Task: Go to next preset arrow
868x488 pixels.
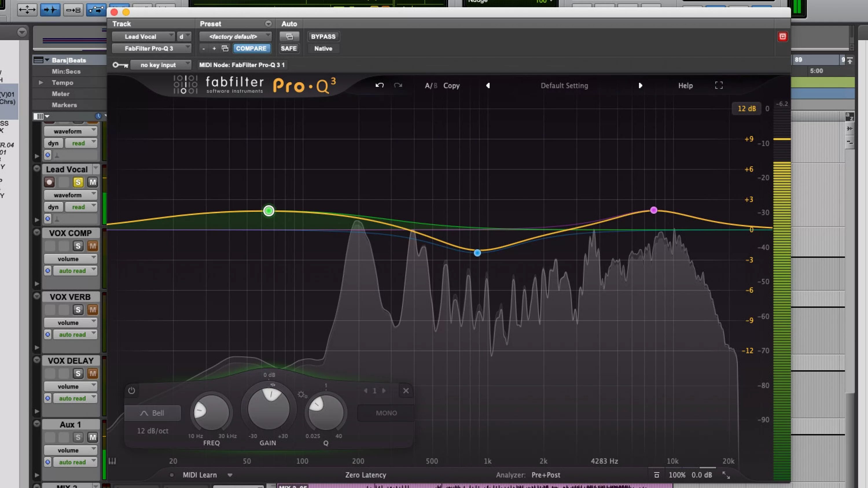Action: point(640,86)
